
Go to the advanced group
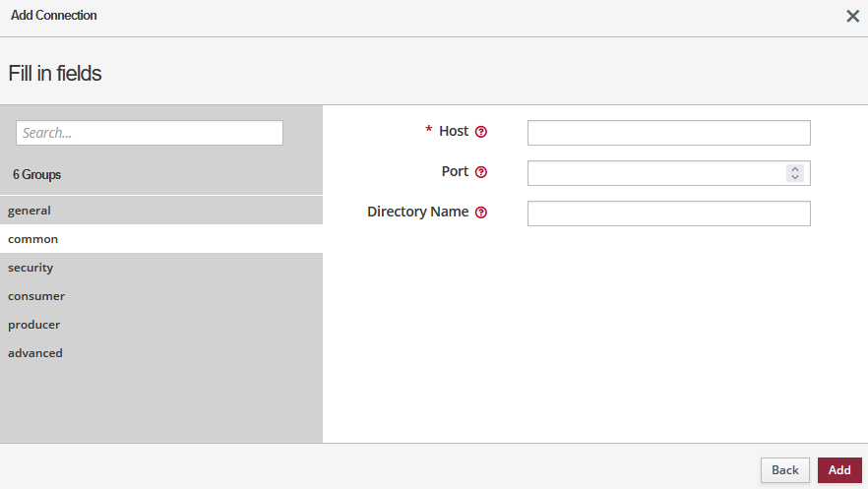point(35,352)
